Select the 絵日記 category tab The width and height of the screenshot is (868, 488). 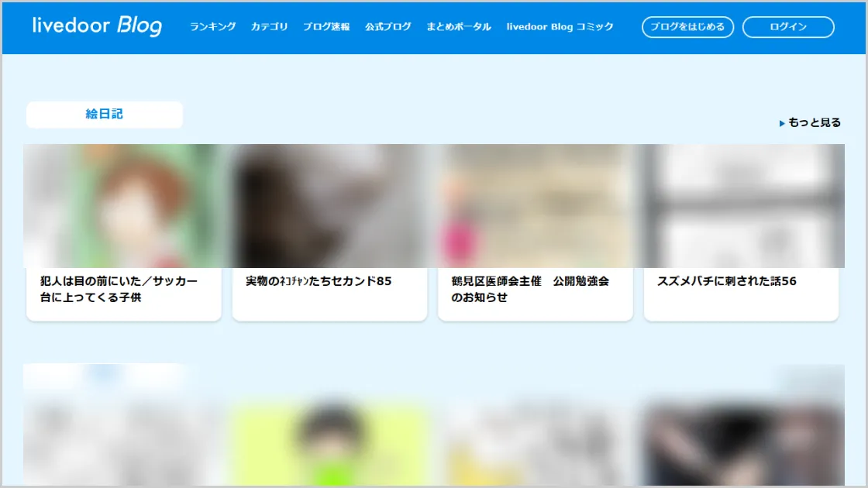(105, 115)
